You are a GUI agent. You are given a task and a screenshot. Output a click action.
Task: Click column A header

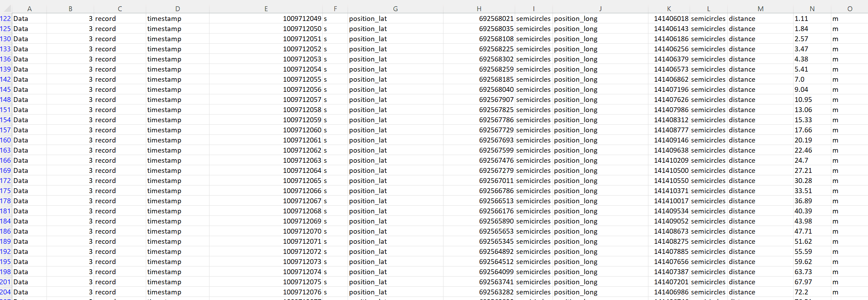click(x=29, y=9)
